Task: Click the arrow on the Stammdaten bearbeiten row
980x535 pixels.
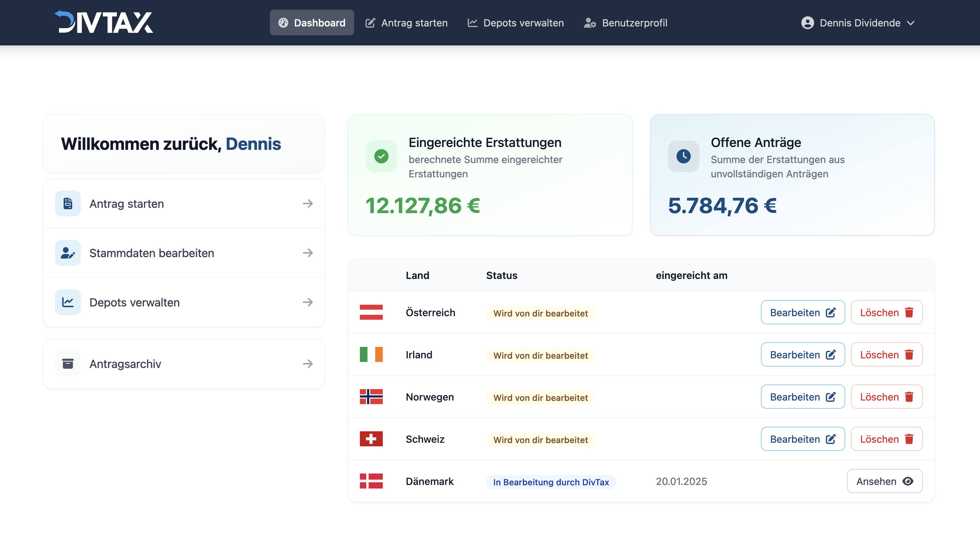Action: pos(308,253)
